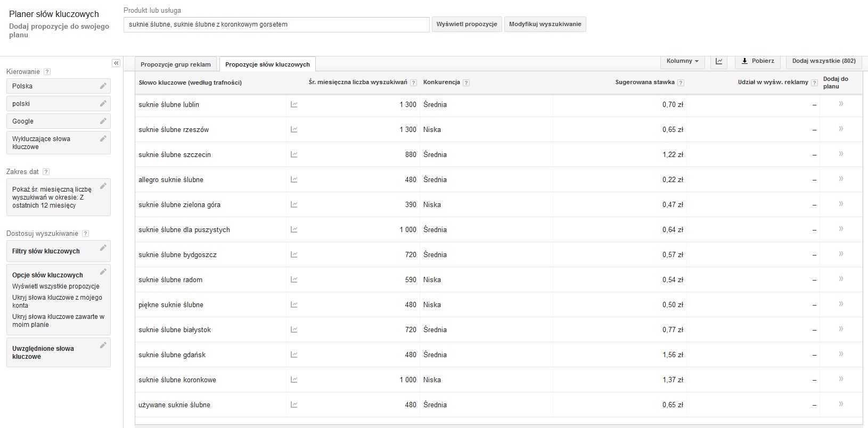Select keyword text suknie ślubne gdańsk

click(x=172, y=355)
